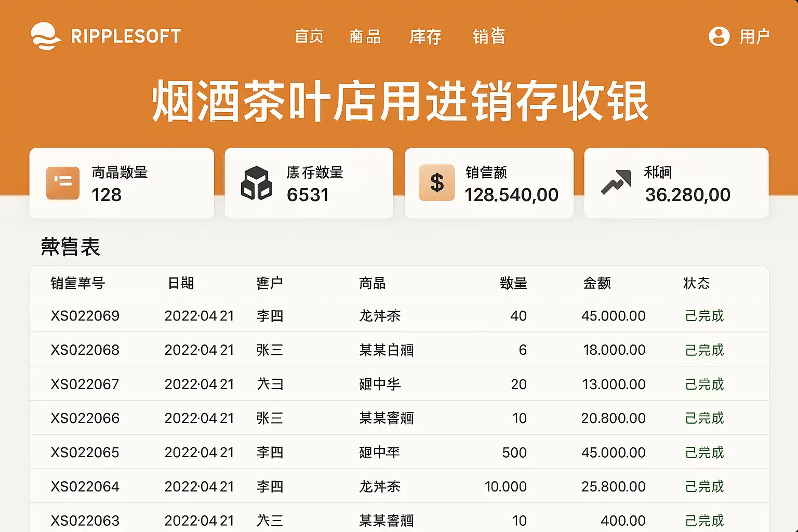Click quantity 6 in row XS022068
Viewport: 798px width, 532px height.
[x=523, y=350]
